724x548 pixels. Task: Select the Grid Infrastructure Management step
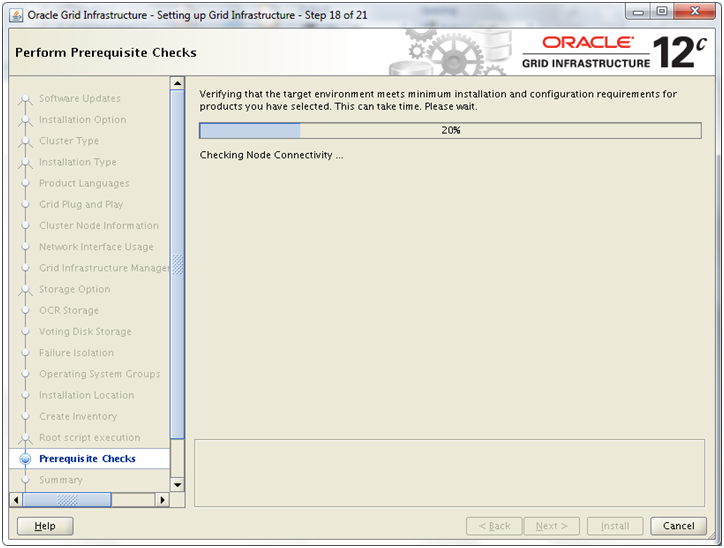pos(104,268)
